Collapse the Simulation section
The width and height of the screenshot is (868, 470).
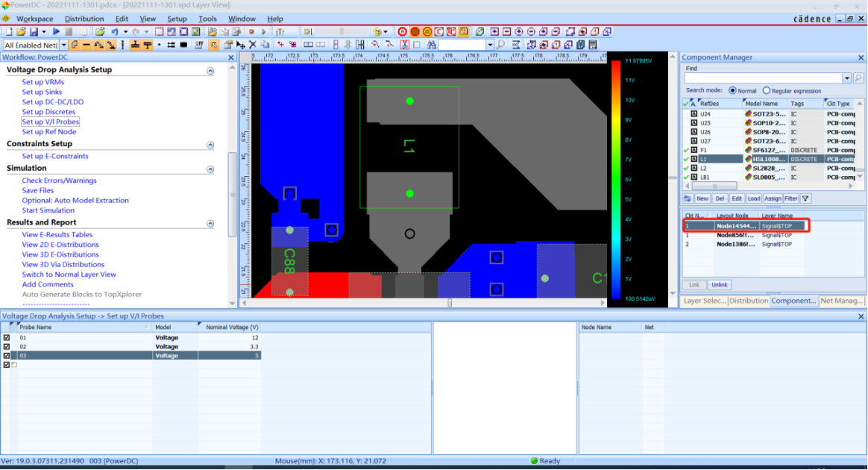210,169
